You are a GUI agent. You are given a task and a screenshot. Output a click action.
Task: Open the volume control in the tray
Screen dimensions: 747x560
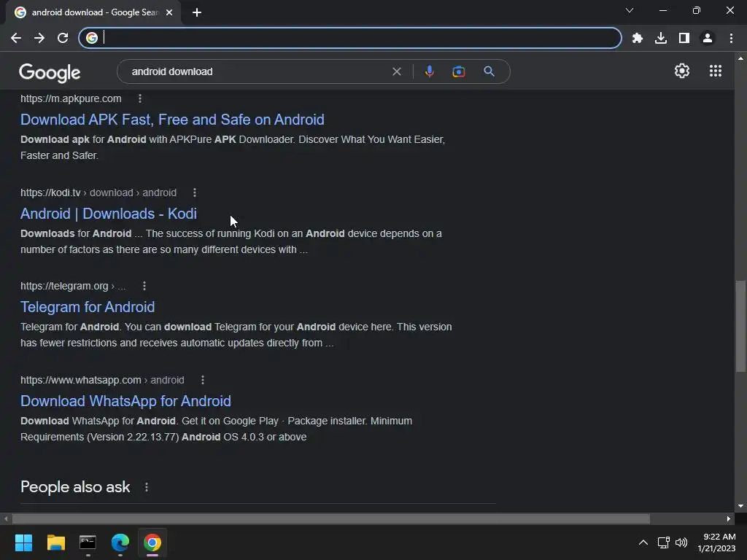[x=681, y=542]
